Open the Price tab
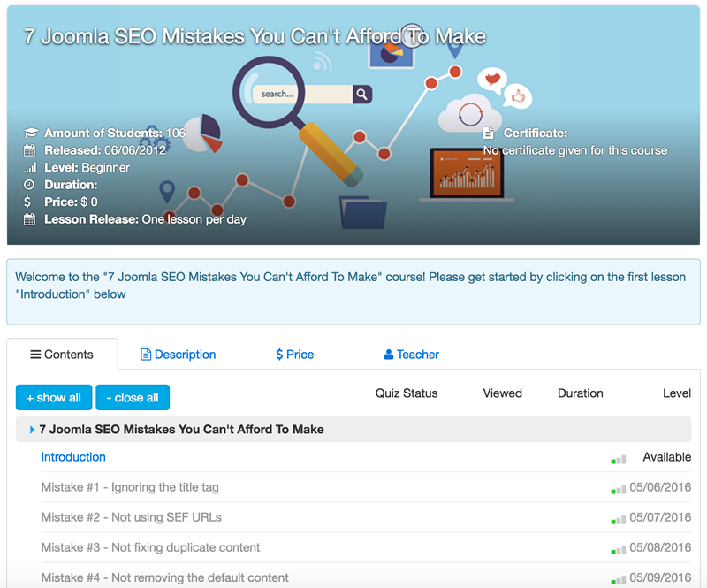Screen dimensions: 707x588 point(295,355)
